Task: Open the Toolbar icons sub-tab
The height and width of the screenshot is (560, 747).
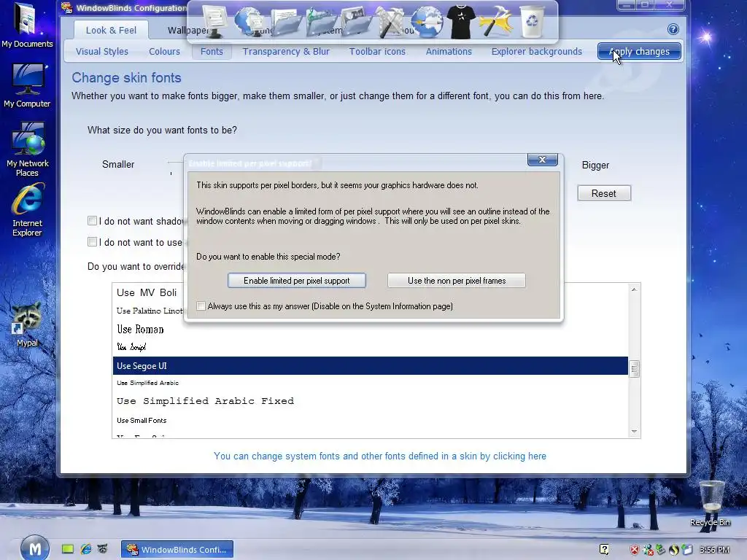Action: click(x=377, y=52)
